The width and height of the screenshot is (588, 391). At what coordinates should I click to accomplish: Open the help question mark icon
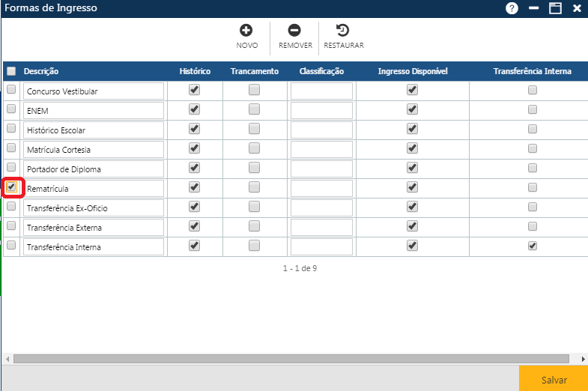tap(512, 8)
